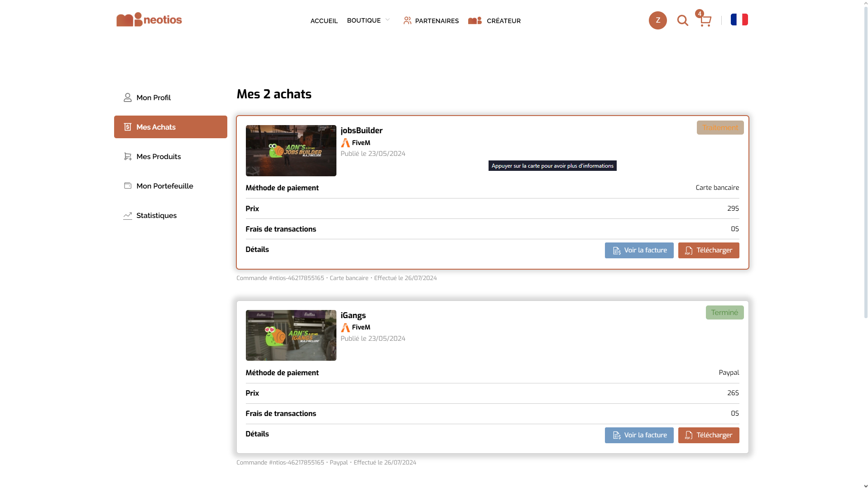Click the Mon Profil user icon
The width and height of the screenshot is (868, 489).
(127, 97)
